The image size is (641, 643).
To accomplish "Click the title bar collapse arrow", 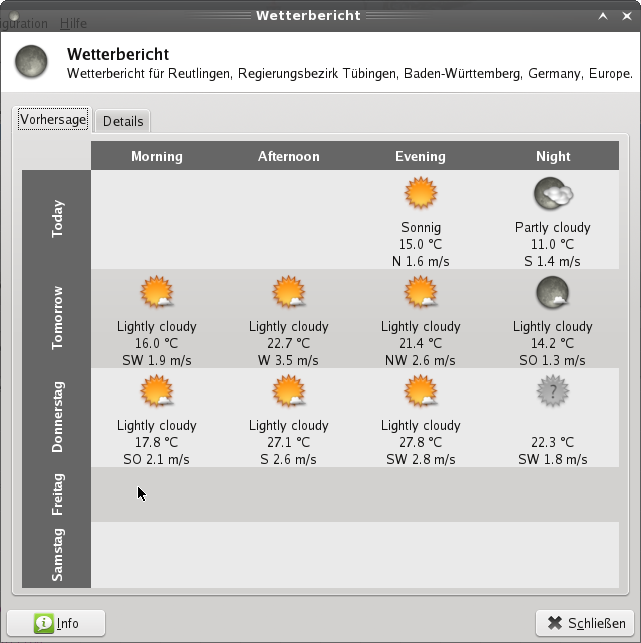I will 603,15.
